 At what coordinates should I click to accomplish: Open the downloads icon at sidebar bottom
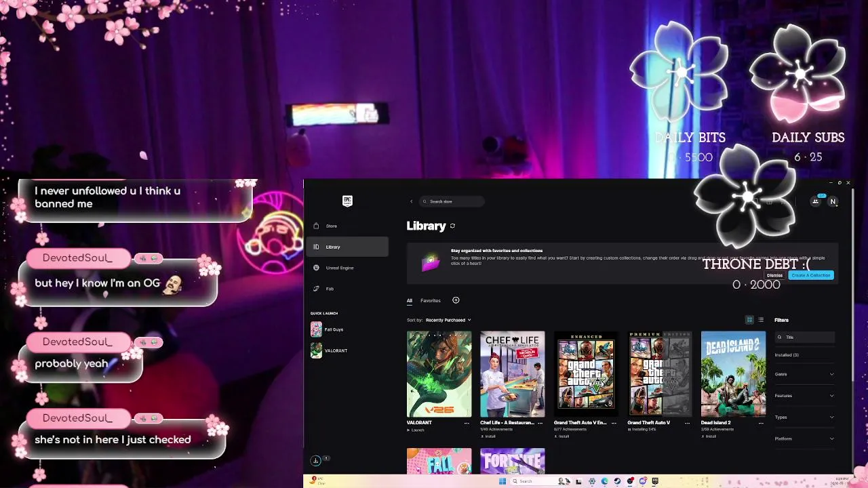coord(315,461)
